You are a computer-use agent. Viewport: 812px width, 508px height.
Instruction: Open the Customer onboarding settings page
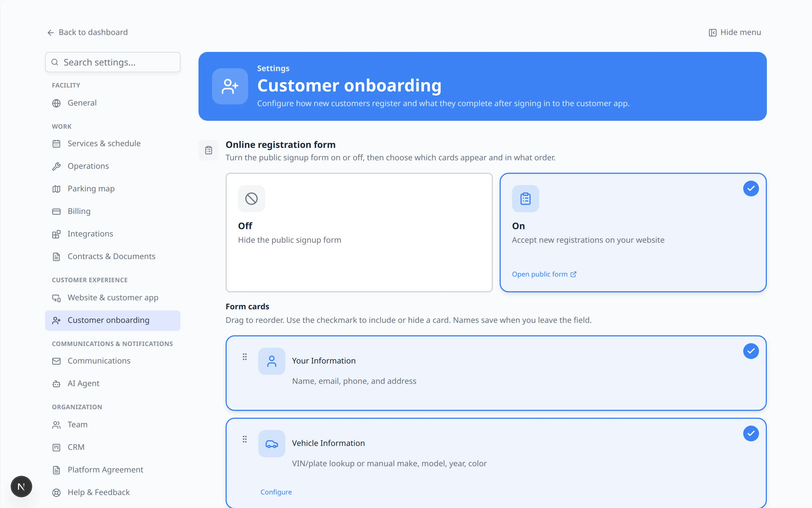[113, 321]
